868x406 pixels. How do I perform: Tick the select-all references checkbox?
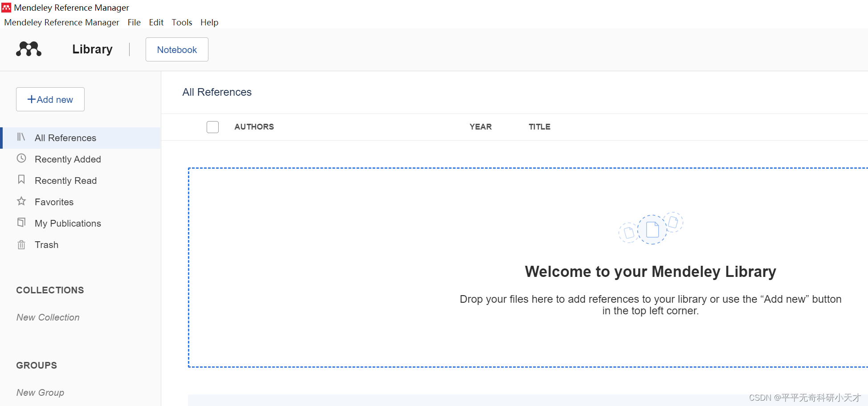pyautogui.click(x=212, y=127)
